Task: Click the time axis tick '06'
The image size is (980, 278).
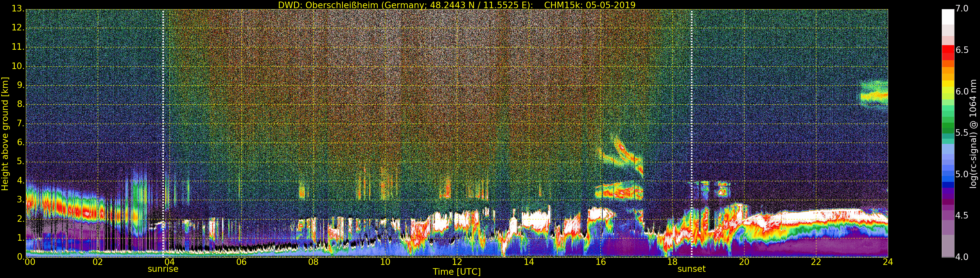Action: [x=241, y=262]
